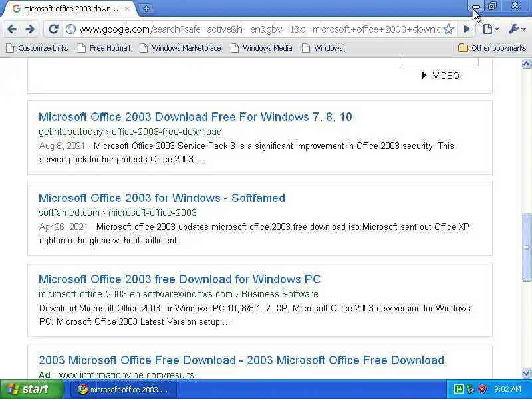Screen dimensions: 532x399
Task: Click the scroll up arrow of scrollbar
Action: coord(526,63)
